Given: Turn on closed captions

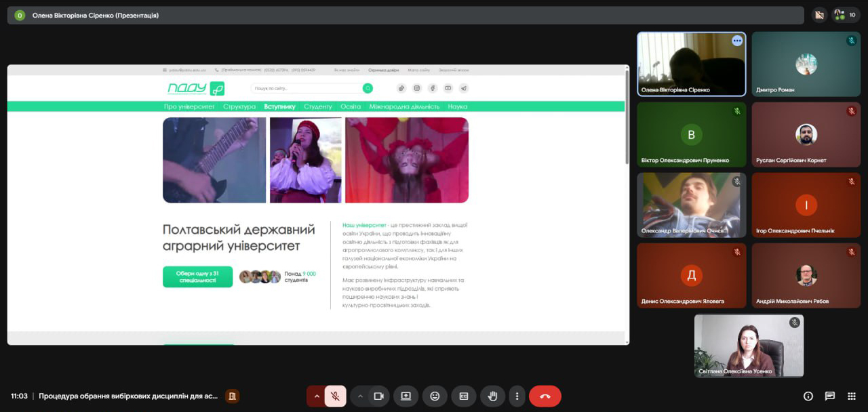Looking at the screenshot, I should (x=464, y=396).
